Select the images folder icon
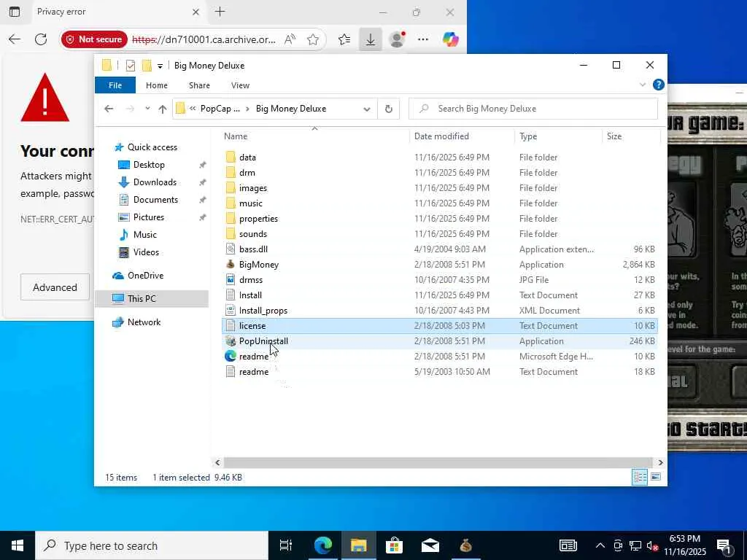Image resolution: width=747 pixels, height=560 pixels. point(231,187)
